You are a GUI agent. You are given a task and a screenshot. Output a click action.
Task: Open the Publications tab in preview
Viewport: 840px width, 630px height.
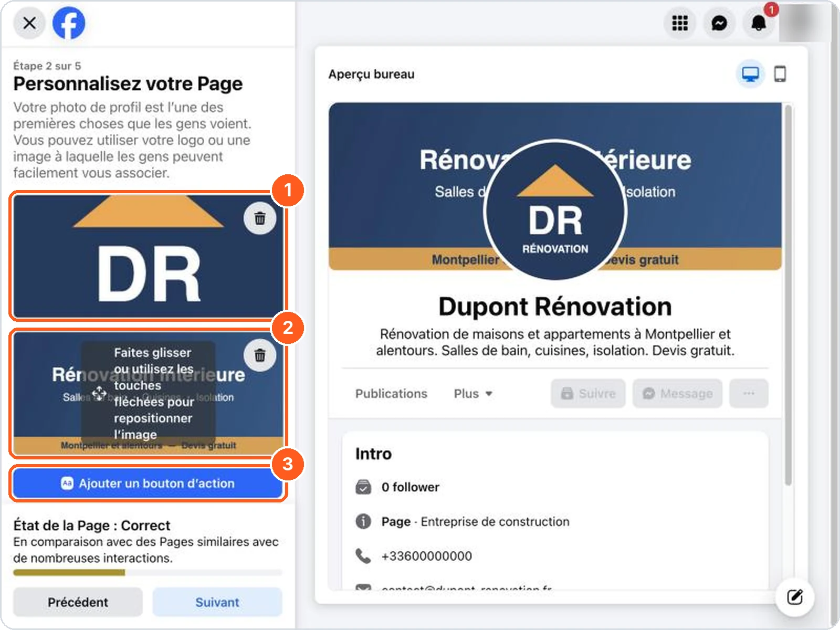(x=391, y=394)
